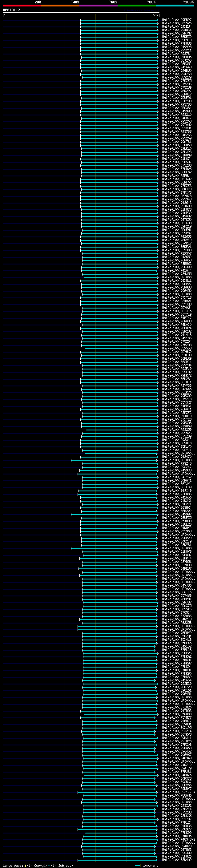Select hit label UniRef100_Q94BW0
The height and width of the screenshot is (868, 197).
pyautogui.click(x=177, y=71)
